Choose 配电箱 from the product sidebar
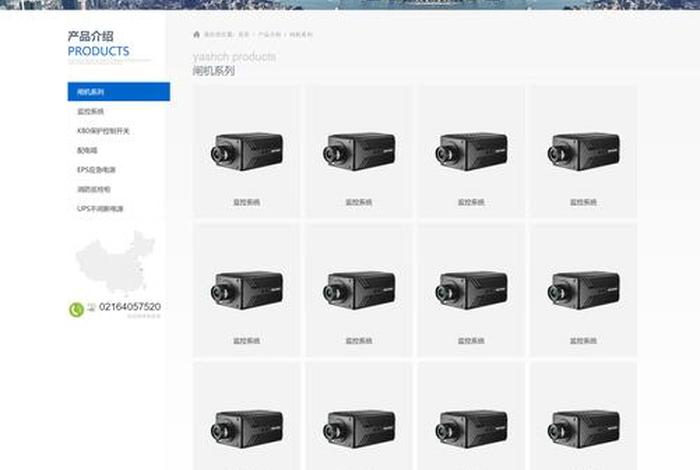Viewport: 700px width, 470px height. 87,150
